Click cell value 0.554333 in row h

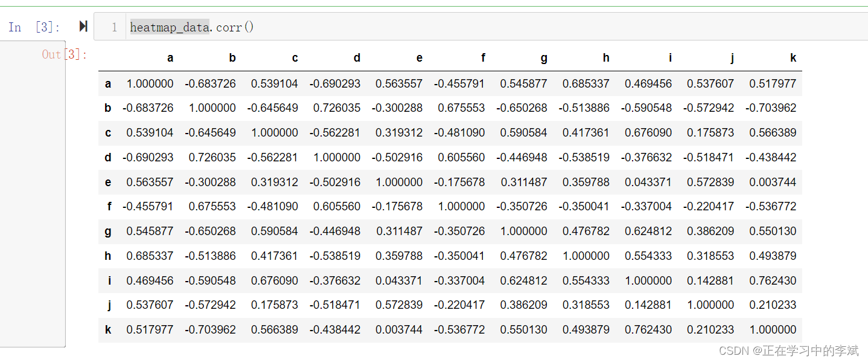click(648, 256)
